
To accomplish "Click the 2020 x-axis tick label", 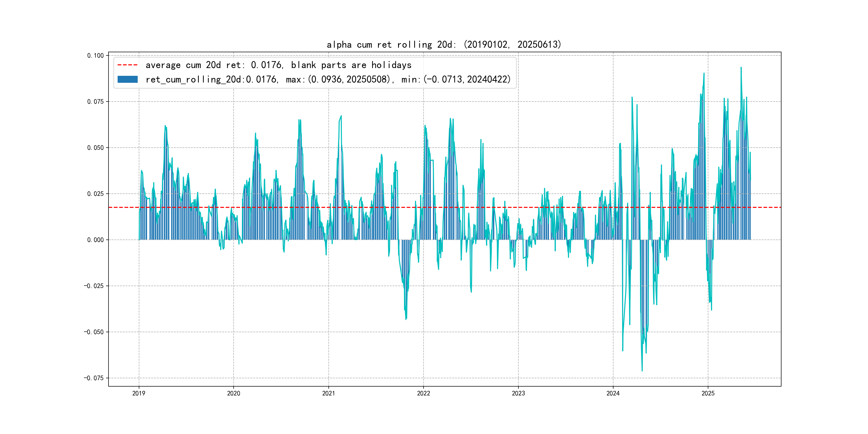I will [x=234, y=393].
